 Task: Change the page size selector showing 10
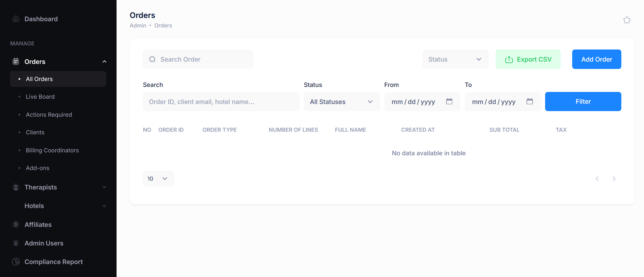click(158, 178)
